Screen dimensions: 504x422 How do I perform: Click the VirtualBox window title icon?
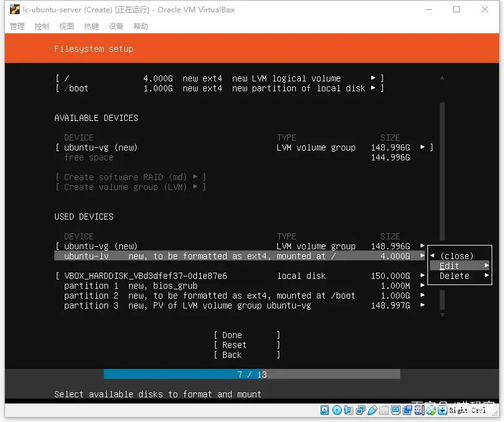point(14,10)
